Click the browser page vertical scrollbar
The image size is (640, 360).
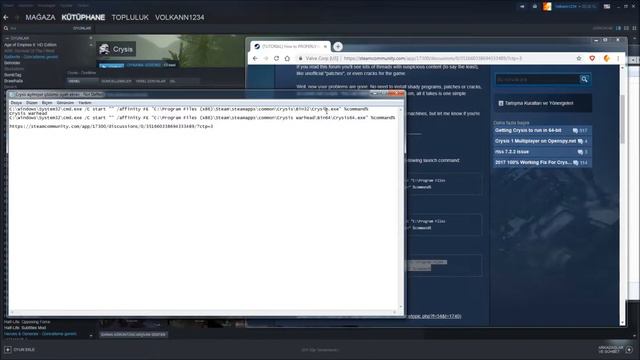(x=622, y=119)
